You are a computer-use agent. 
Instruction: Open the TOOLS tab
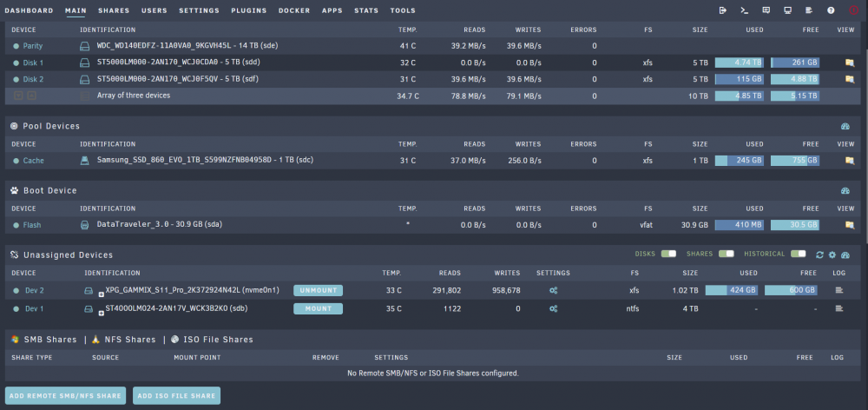pos(403,10)
